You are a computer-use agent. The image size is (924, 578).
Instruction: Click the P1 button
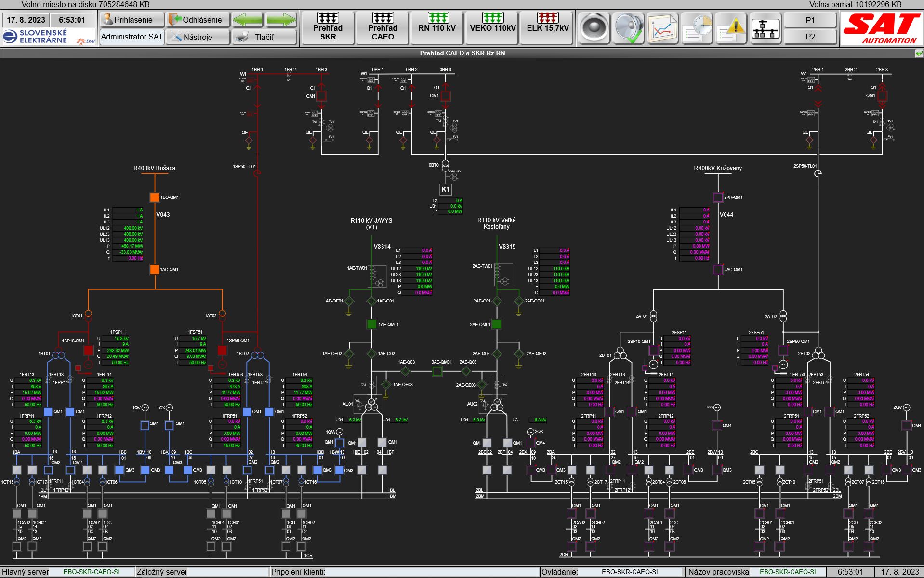pos(810,20)
